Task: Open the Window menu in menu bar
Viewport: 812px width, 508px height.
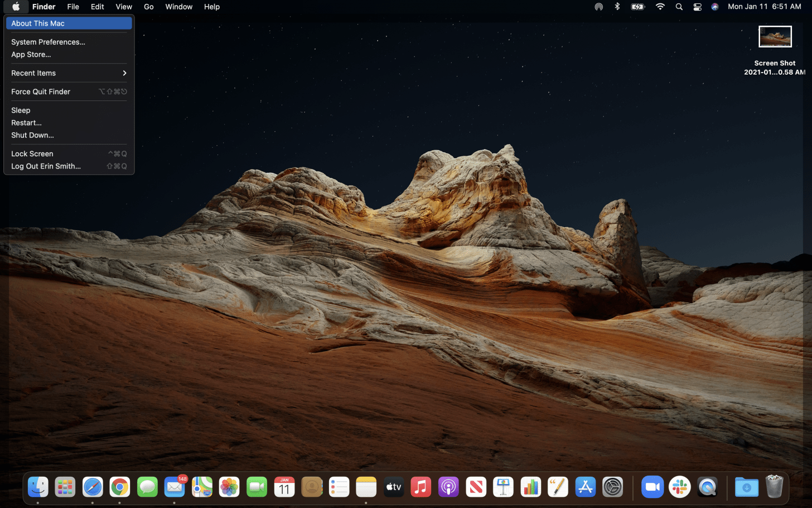Action: (x=178, y=7)
